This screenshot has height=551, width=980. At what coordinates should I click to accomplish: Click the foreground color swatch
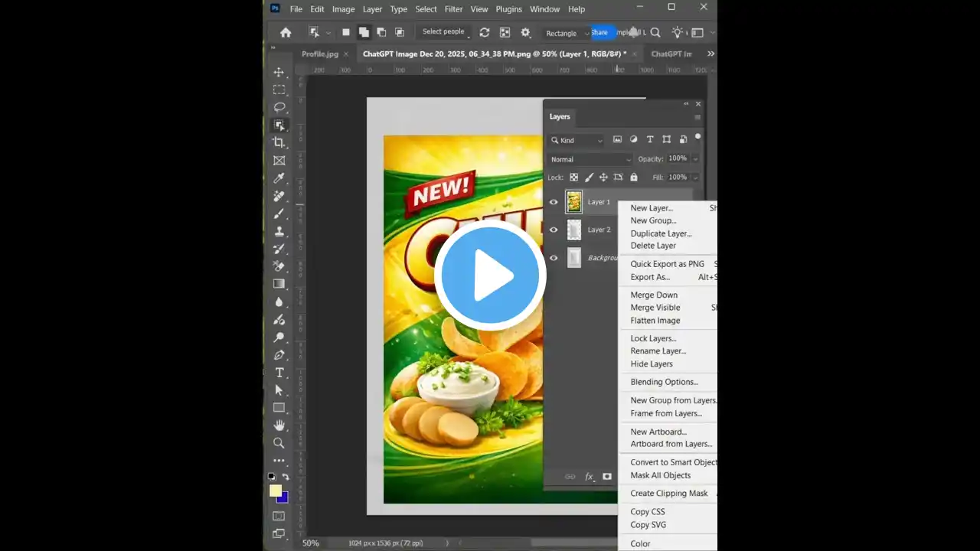[276, 491]
